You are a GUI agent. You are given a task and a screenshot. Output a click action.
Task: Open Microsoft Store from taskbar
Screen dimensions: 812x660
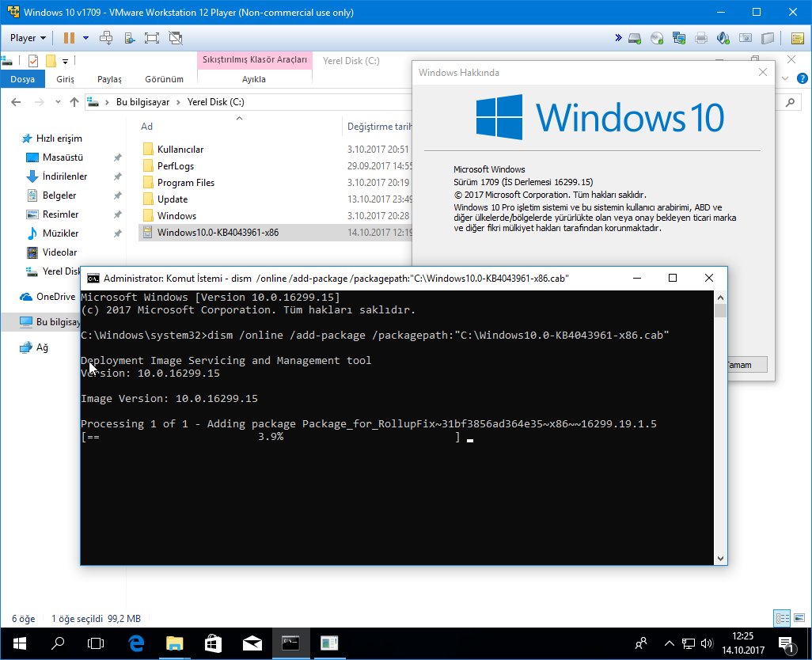click(x=213, y=643)
